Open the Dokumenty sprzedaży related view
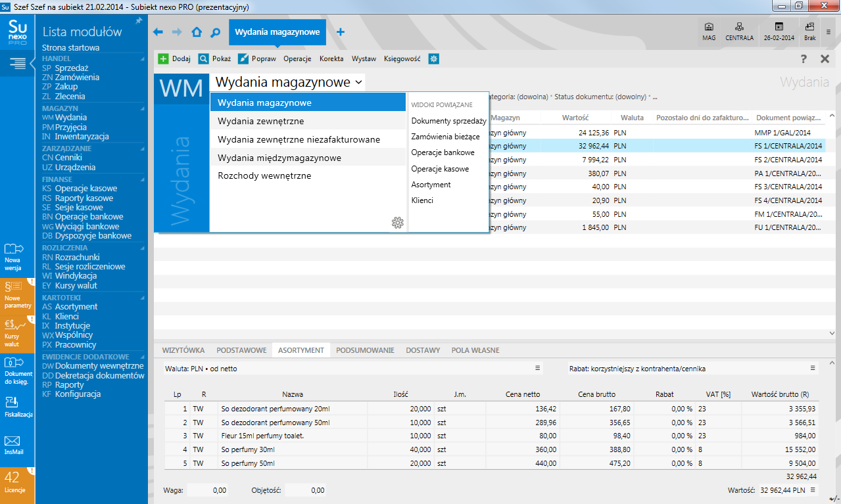Viewport: 841px width, 504px height. point(448,121)
